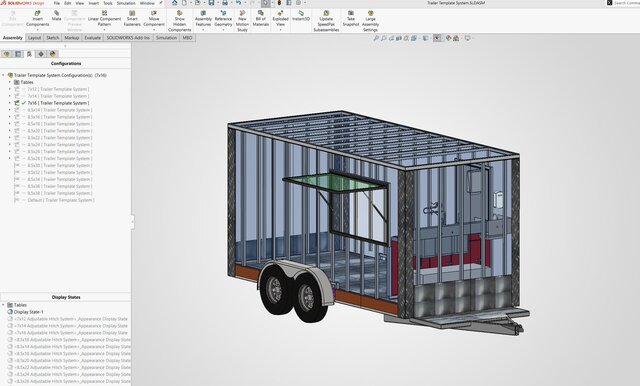Take Snapshot of the assembly
The height and width of the screenshot is (386, 640).
pyautogui.click(x=351, y=19)
